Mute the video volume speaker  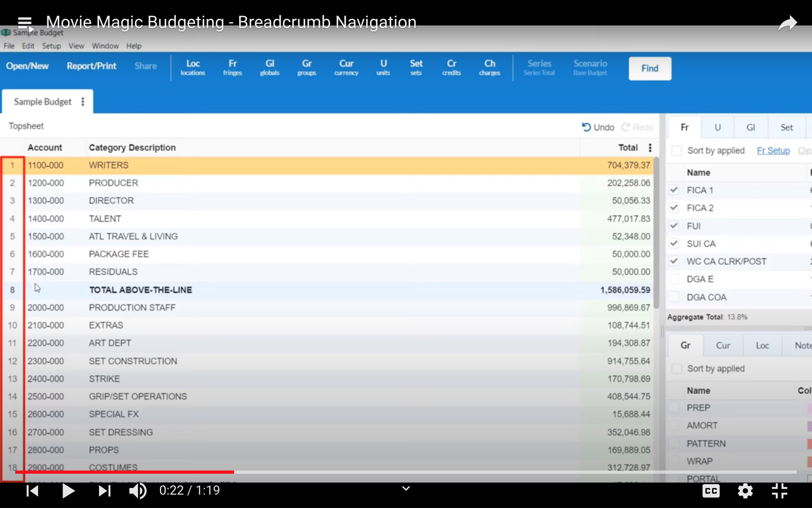pyautogui.click(x=138, y=491)
